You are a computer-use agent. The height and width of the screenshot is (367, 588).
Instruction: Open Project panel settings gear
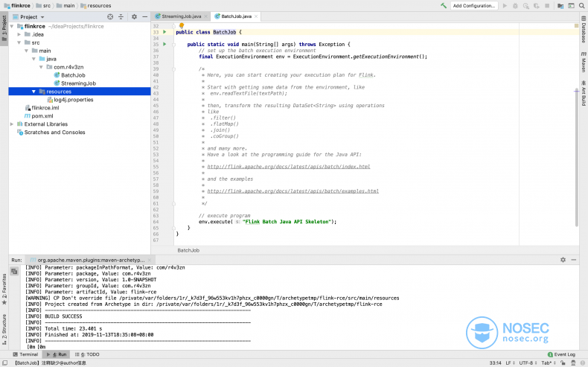[x=134, y=17]
